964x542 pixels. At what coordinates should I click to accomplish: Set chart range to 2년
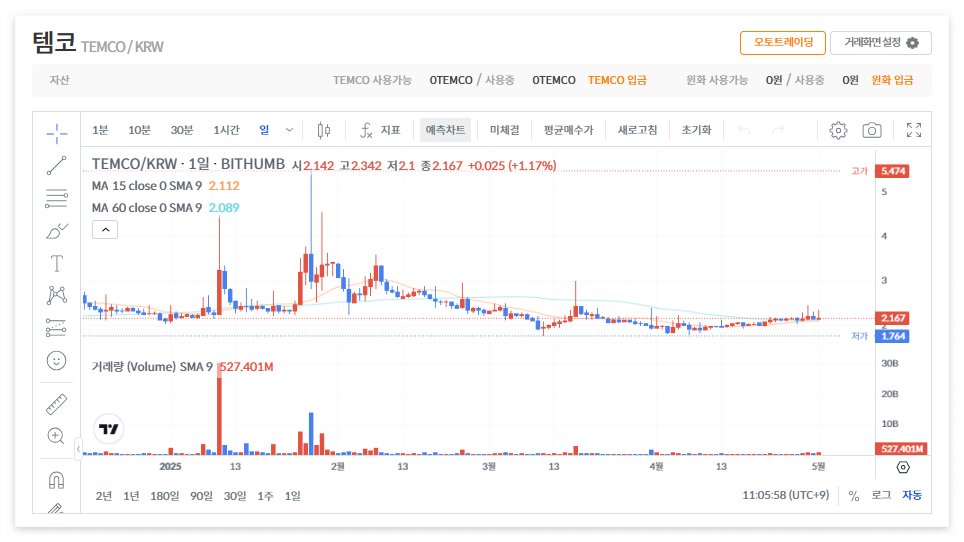104,496
